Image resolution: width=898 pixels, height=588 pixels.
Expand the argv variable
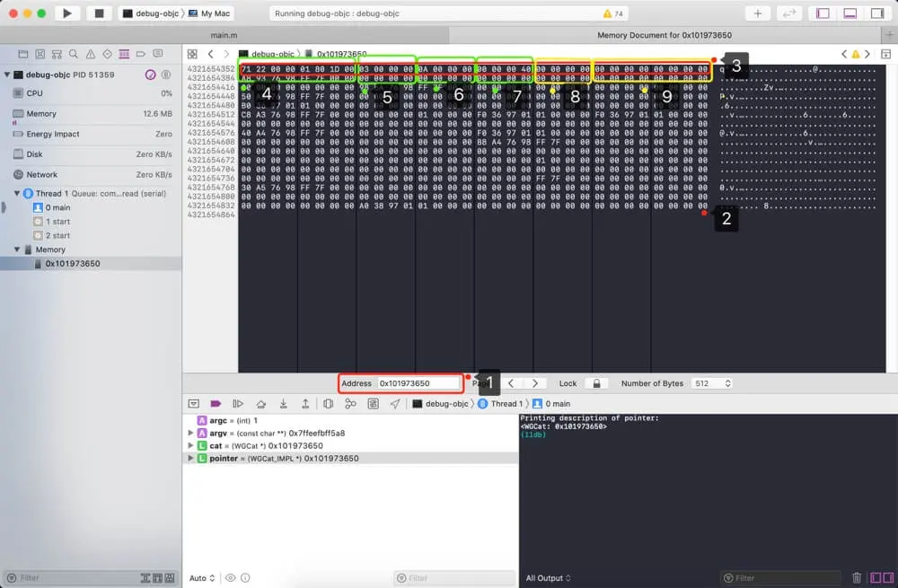pyautogui.click(x=190, y=433)
